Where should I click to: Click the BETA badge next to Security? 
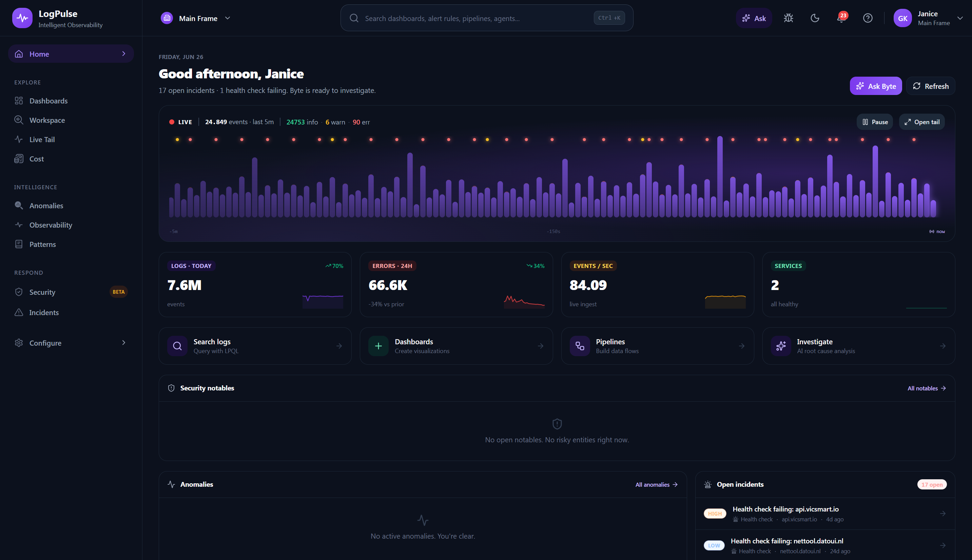(118, 292)
